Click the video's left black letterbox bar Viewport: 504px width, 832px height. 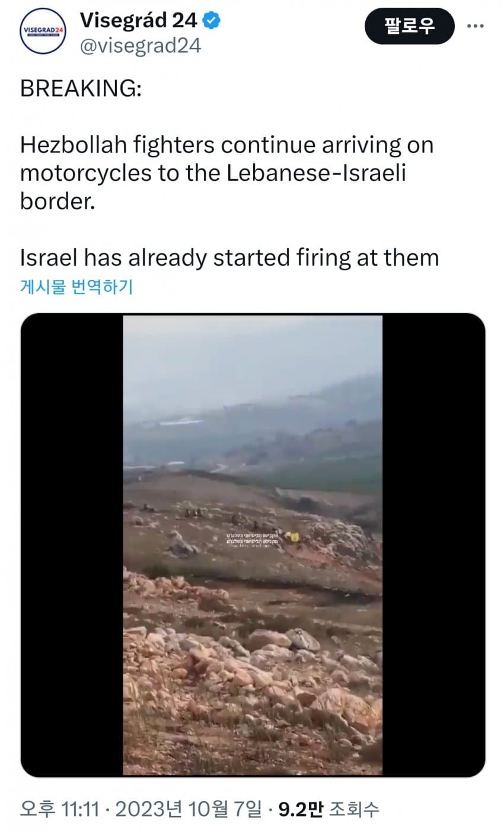pos(72,545)
